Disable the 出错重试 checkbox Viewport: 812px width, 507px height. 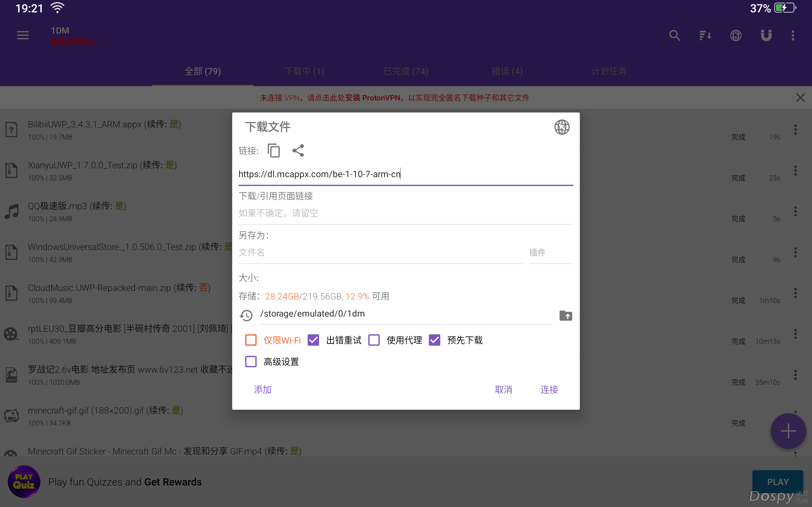313,340
